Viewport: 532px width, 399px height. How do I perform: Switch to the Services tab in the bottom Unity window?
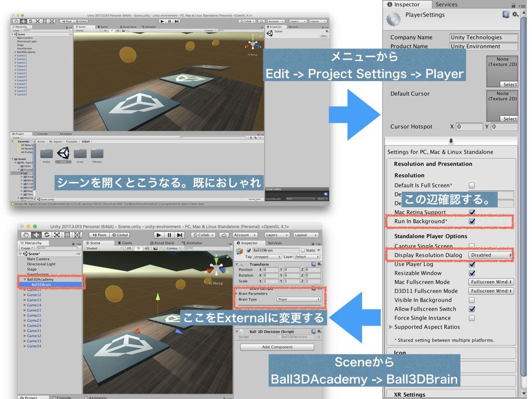coord(274,243)
